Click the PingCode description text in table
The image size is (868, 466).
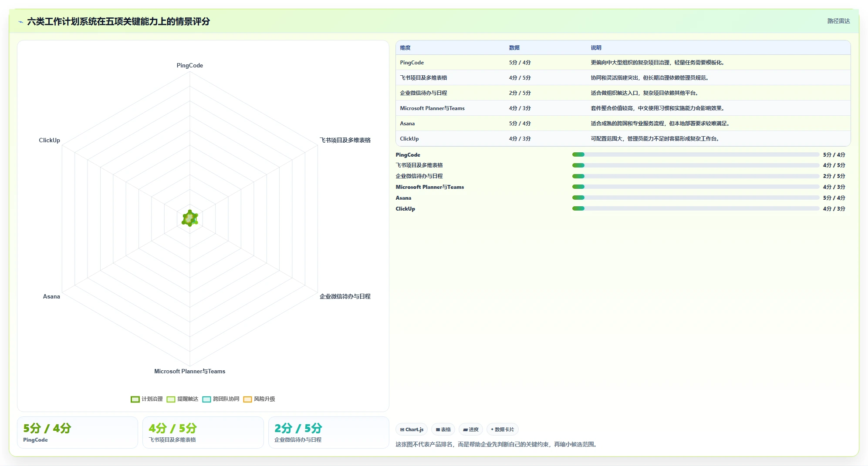[x=658, y=63]
